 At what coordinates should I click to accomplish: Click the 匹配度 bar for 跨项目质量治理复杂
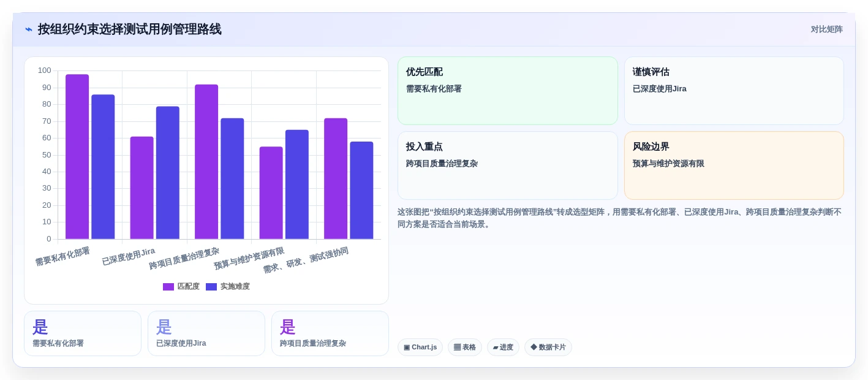pos(206,162)
